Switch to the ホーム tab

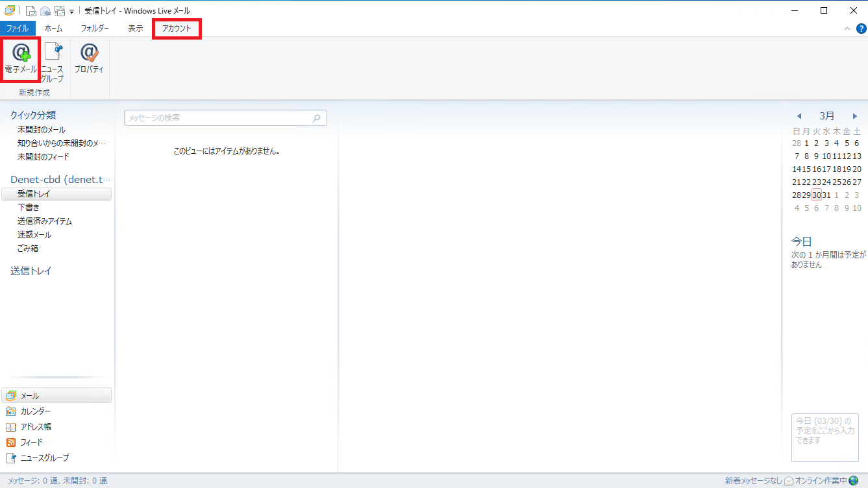tap(53, 29)
